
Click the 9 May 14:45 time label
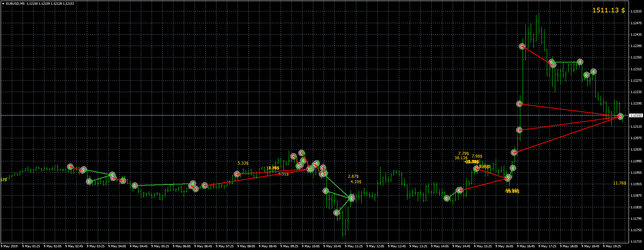[461, 246]
